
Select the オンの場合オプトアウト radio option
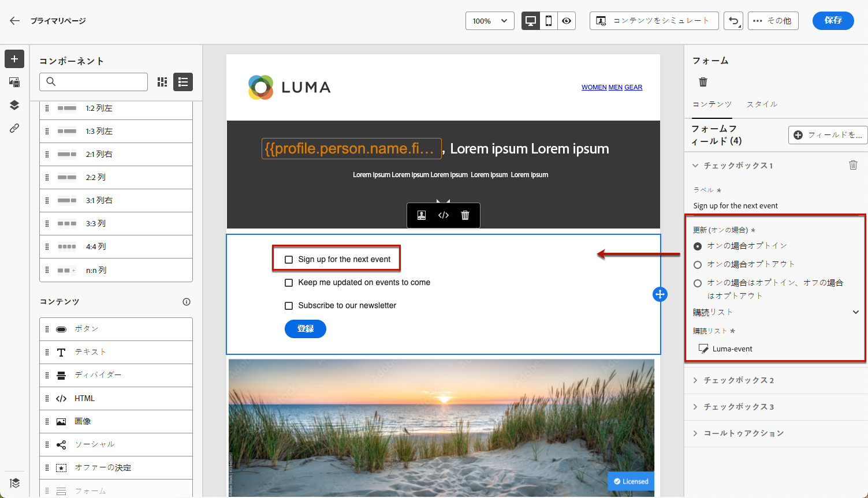pyautogui.click(x=698, y=265)
